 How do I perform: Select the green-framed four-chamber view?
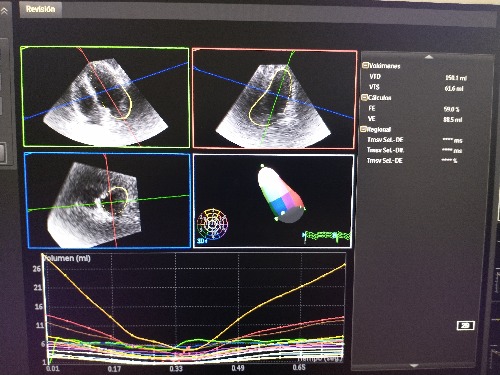click(x=105, y=97)
